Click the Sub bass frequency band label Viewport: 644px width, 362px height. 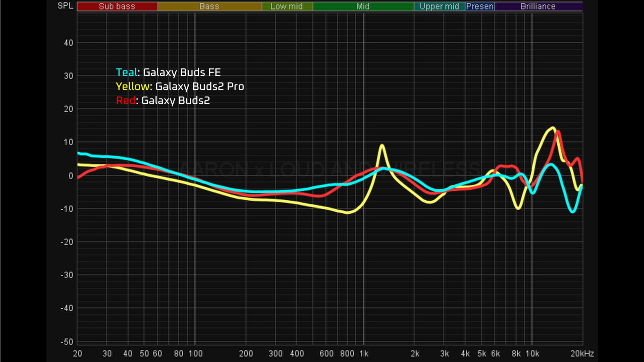tap(117, 6)
